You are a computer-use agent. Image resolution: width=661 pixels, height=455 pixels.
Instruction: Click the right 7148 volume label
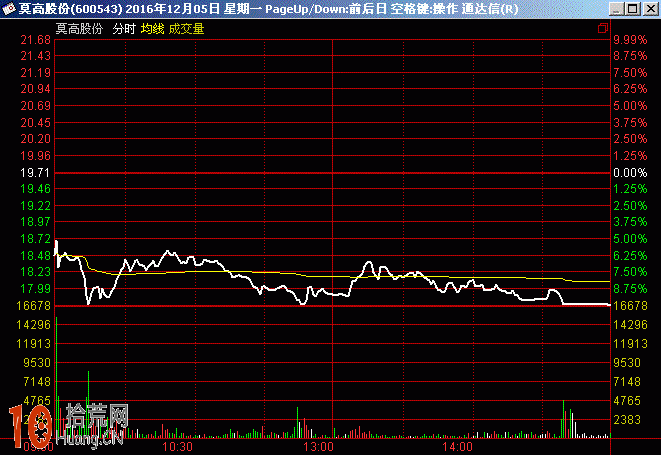coord(627,382)
